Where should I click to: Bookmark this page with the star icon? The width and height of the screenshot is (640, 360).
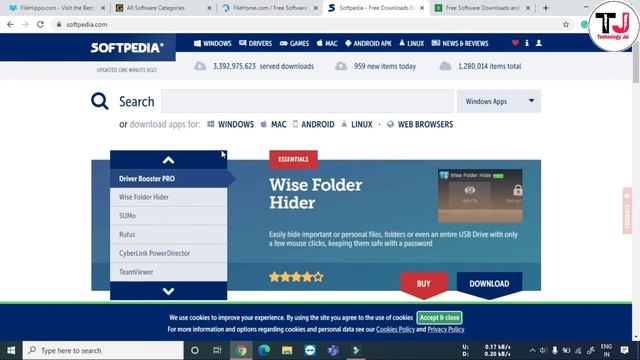click(x=566, y=24)
